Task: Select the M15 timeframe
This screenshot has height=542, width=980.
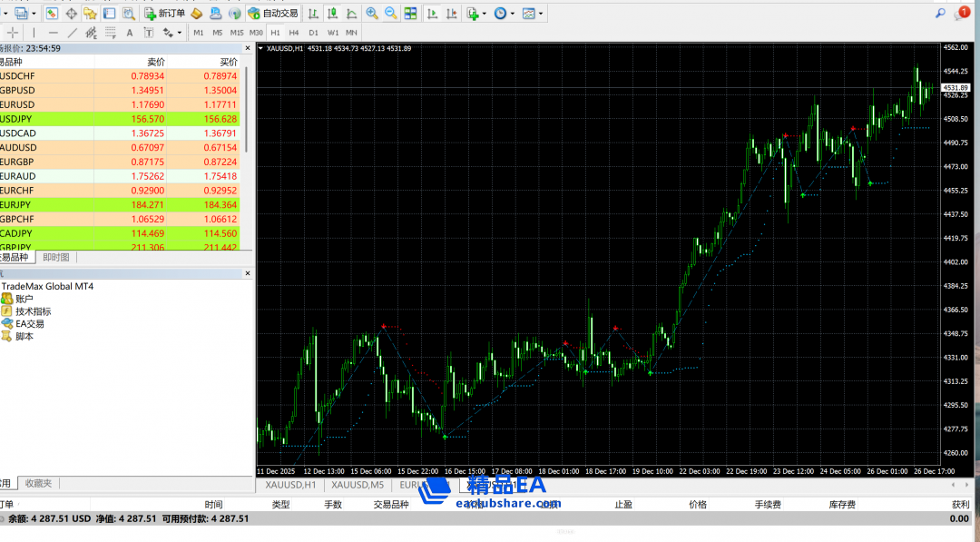Action: pyautogui.click(x=237, y=33)
